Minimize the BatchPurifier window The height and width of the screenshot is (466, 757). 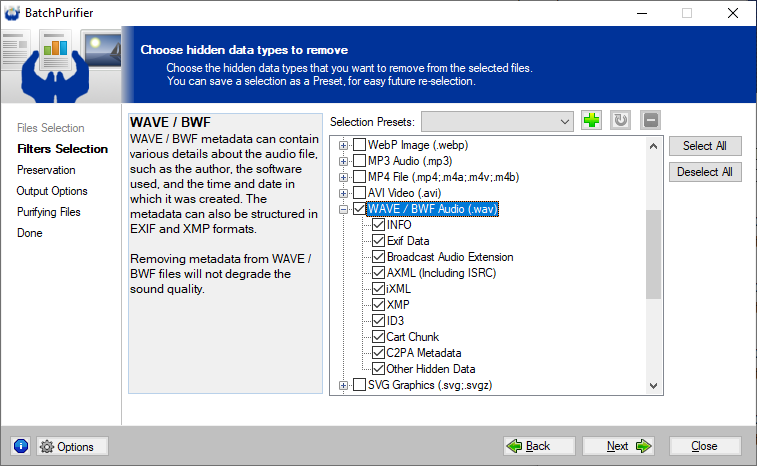click(x=642, y=13)
